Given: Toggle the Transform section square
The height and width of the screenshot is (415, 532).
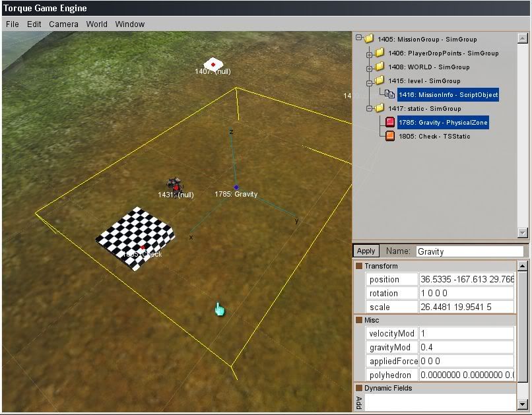Looking at the screenshot, I should [359, 266].
